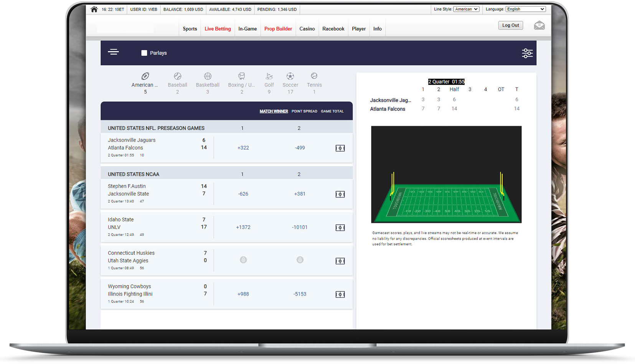
Task: Open the mail envelope icon
Action: [x=539, y=25]
